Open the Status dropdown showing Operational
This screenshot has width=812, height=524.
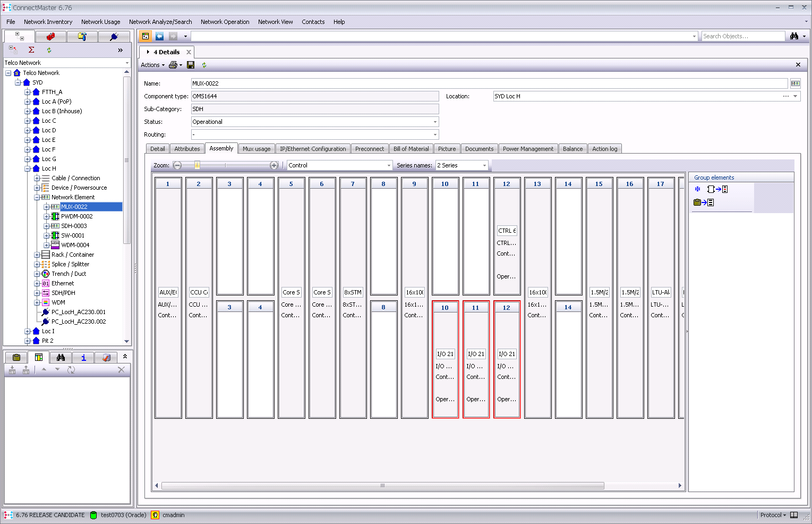point(435,122)
